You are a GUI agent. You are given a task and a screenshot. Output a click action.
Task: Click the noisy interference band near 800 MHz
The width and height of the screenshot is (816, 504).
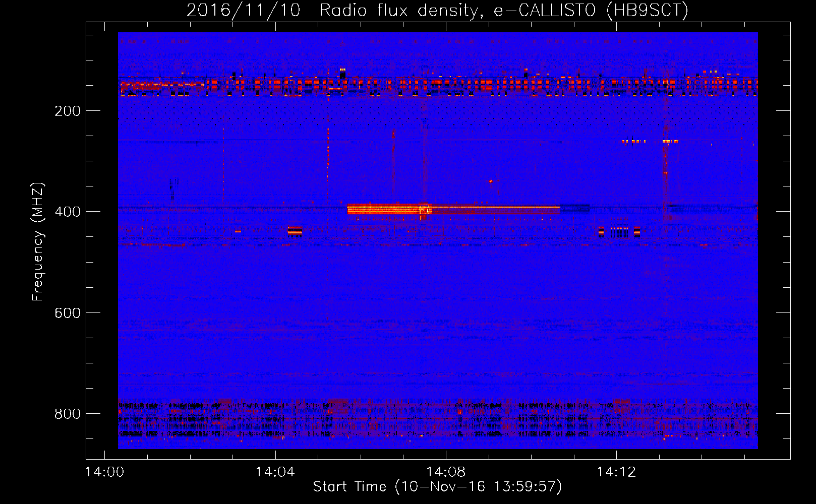click(438, 418)
